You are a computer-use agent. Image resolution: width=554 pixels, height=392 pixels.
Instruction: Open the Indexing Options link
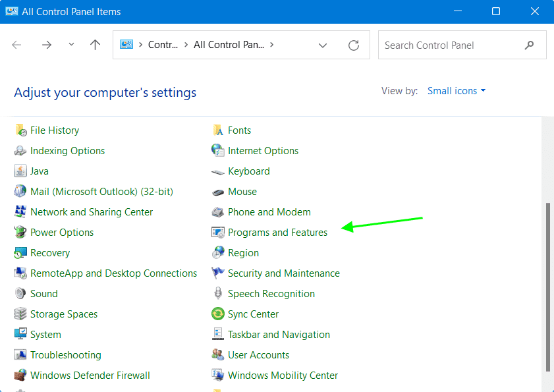(67, 151)
